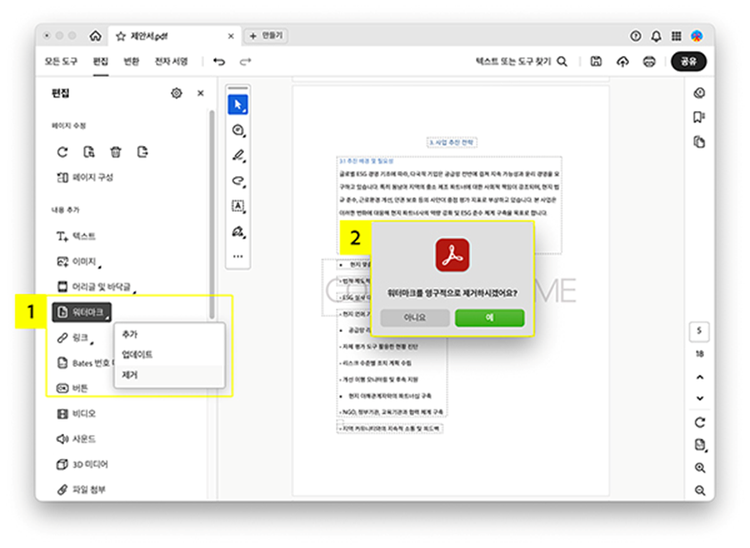Select the freehand lasso draw tool
Image resolution: width=750 pixels, height=548 pixels.
click(x=238, y=181)
